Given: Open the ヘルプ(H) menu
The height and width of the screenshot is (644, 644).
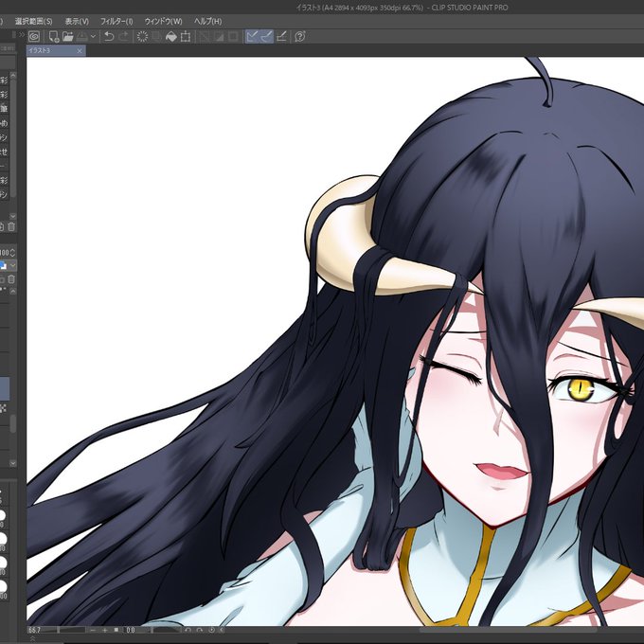Looking at the screenshot, I should pos(207,22).
